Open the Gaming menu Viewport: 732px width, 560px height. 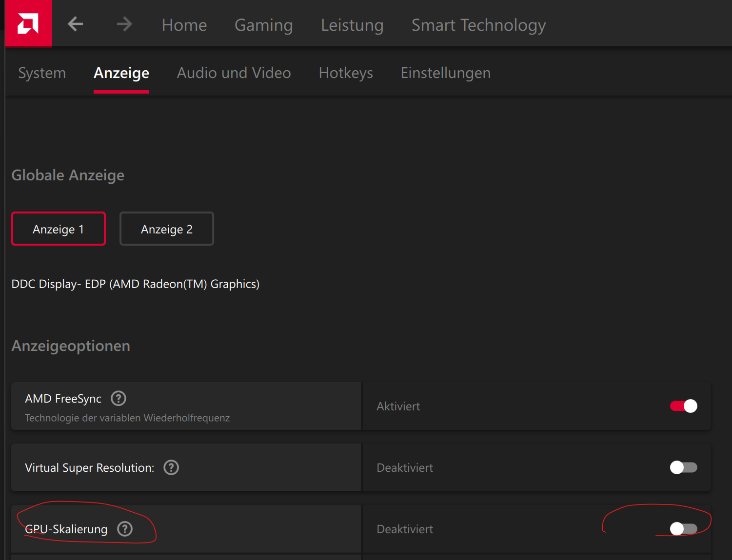[264, 25]
